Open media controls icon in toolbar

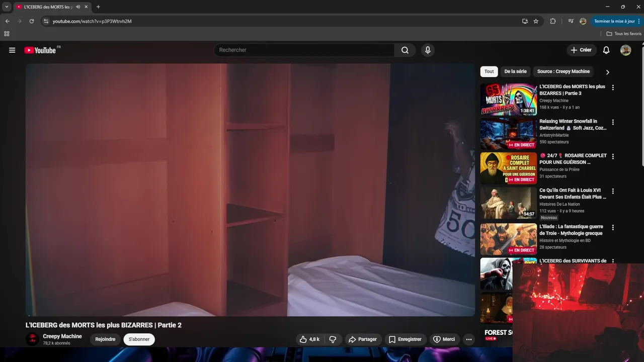tap(571, 21)
